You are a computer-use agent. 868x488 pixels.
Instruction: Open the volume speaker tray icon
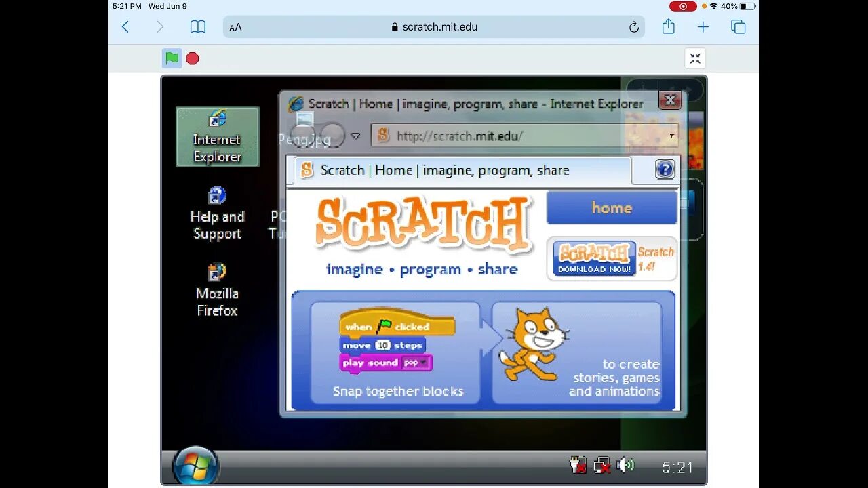625,465
